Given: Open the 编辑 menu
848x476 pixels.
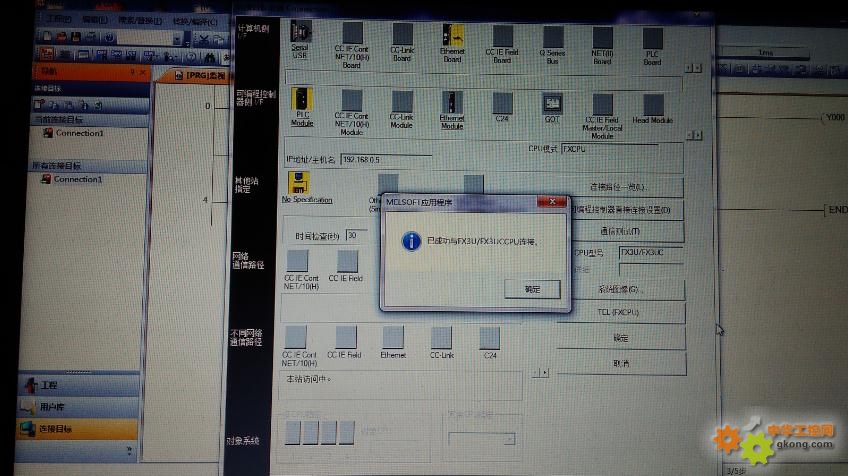Looking at the screenshot, I should pos(95,20).
